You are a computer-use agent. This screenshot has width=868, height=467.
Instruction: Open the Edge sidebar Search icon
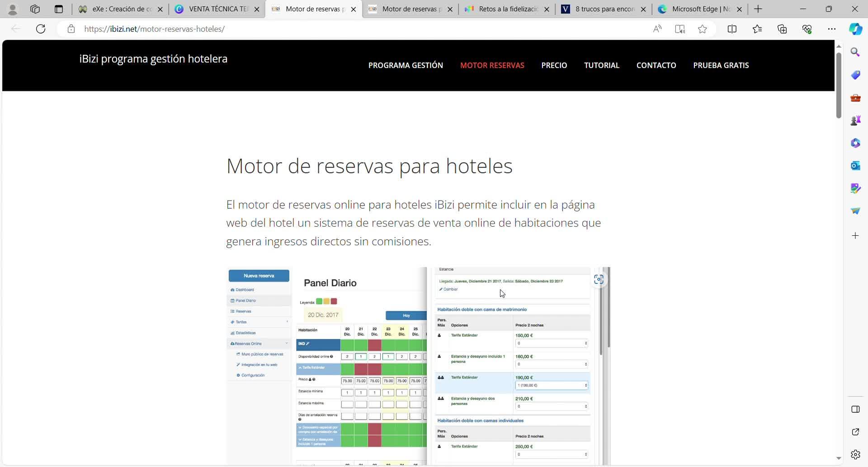click(x=855, y=52)
